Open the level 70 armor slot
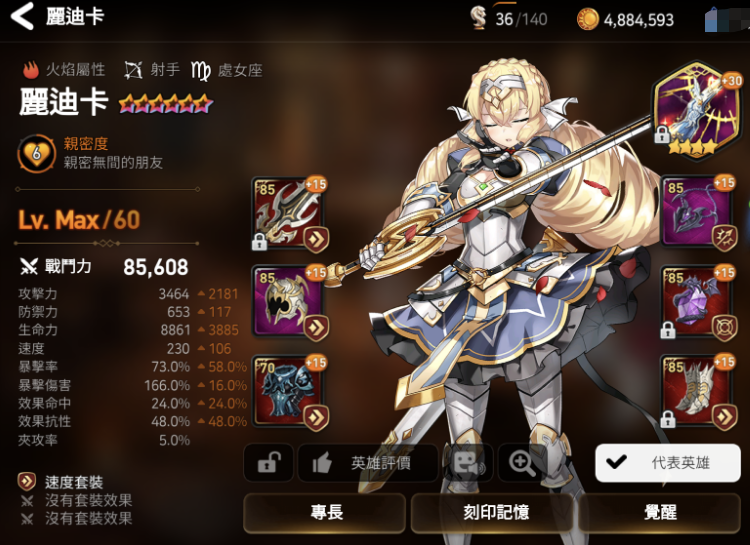This screenshot has height=545, width=750. coord(290,392)
